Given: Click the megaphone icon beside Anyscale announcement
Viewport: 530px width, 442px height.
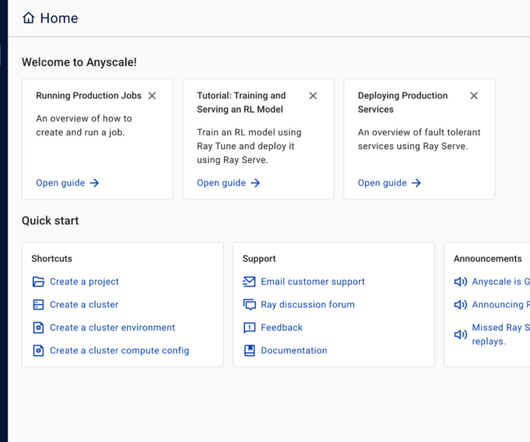Looking at the screenshot, I should pyautogui.click(x=460, y=281).
